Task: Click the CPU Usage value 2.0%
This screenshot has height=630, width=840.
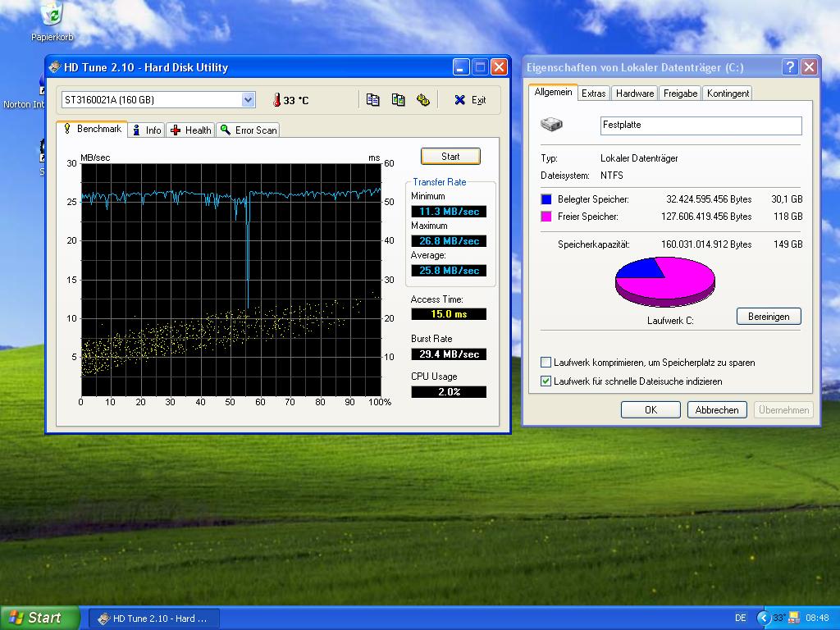Action: [449, 391]
